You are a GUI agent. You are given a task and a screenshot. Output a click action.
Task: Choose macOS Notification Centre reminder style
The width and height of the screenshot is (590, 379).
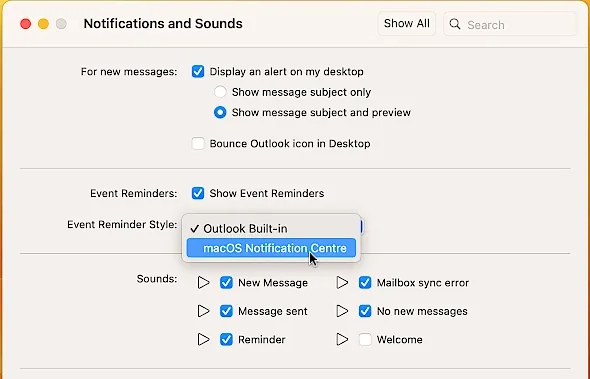(271, 248)
